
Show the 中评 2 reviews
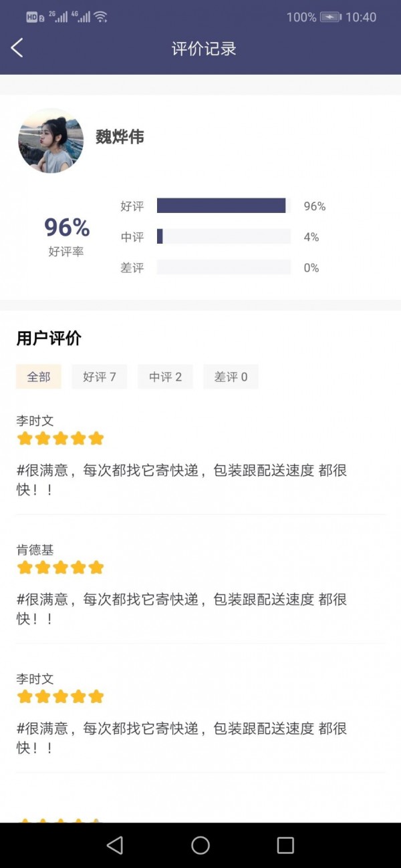pos(165,377)
